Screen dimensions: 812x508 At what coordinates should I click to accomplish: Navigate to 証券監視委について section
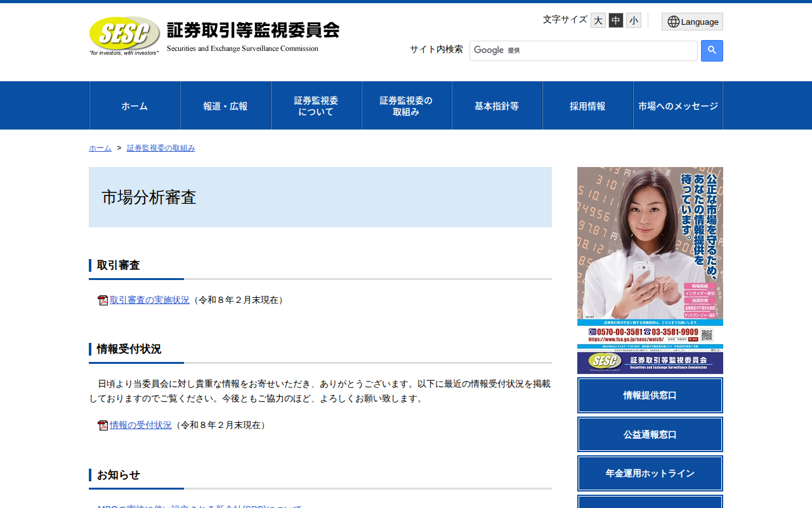316,105
